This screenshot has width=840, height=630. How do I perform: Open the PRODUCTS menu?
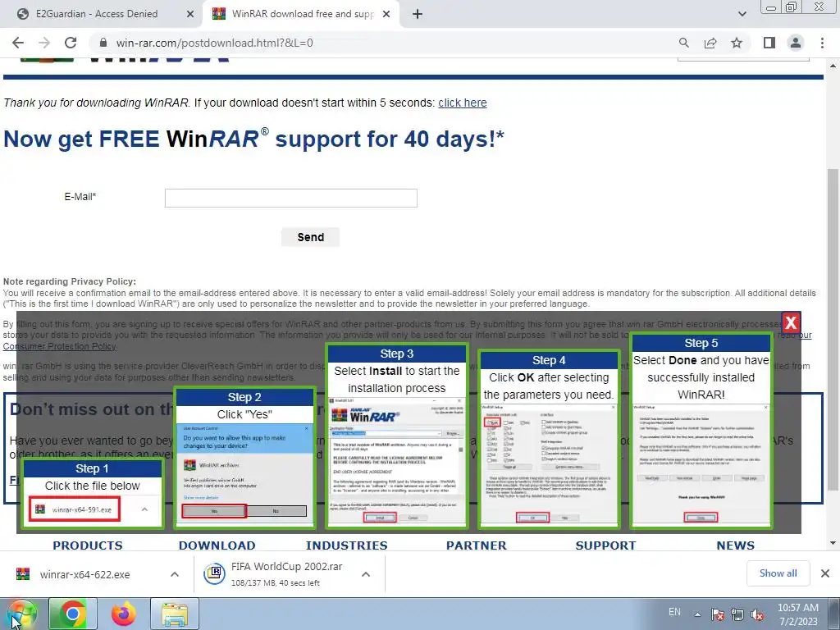[x=87, y=546]
